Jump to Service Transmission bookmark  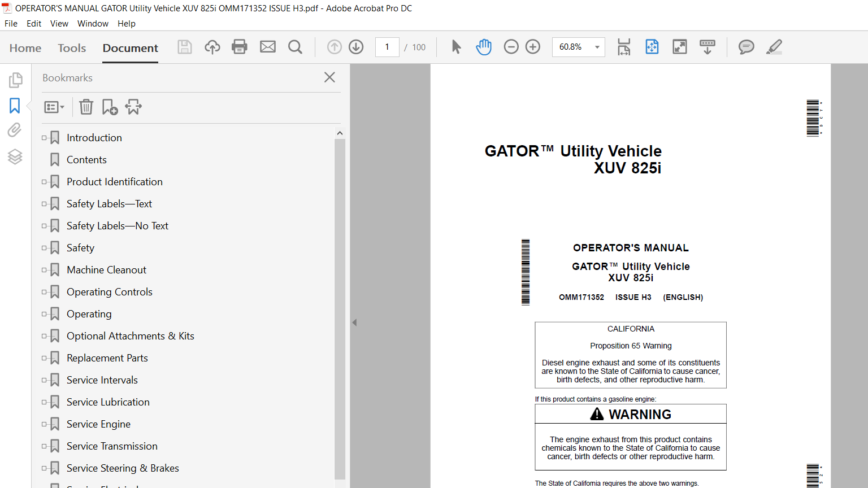112,446
